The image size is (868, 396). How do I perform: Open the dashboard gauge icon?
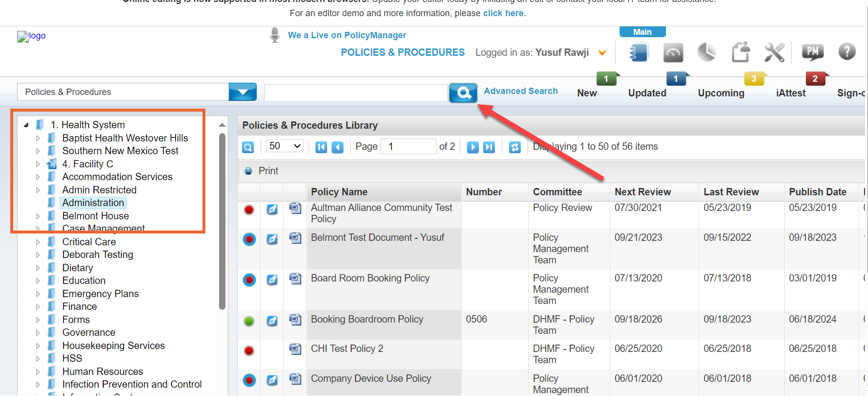pos(673,52)
